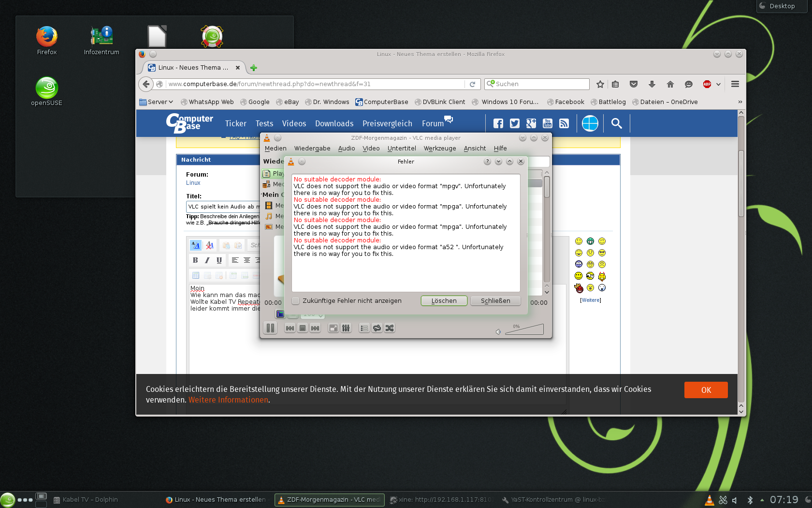Open the DVBLink Client bookmark
Image resolution: width=812 pixels, height=508 pixels.
440,102
